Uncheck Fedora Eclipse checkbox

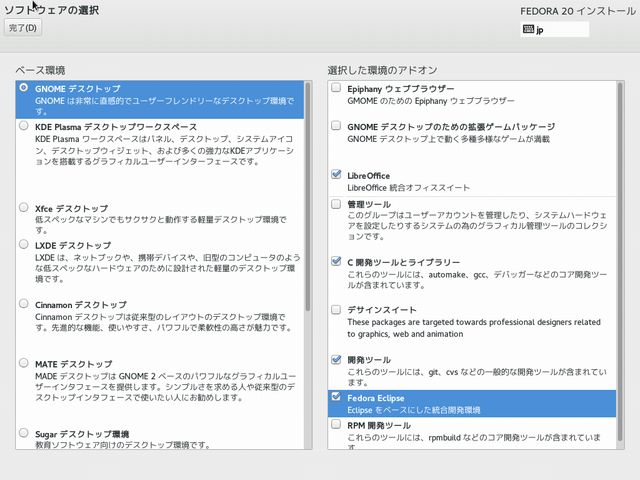tap(336, 396)
